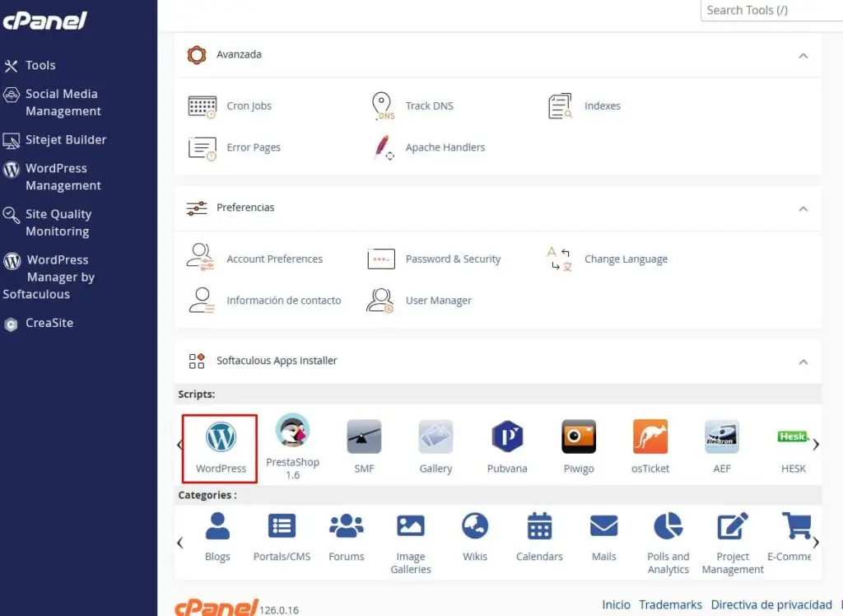Screen dimensions: 843x616
Task: Click the Avanzada section heading
Action: click(x=239, y=54)
